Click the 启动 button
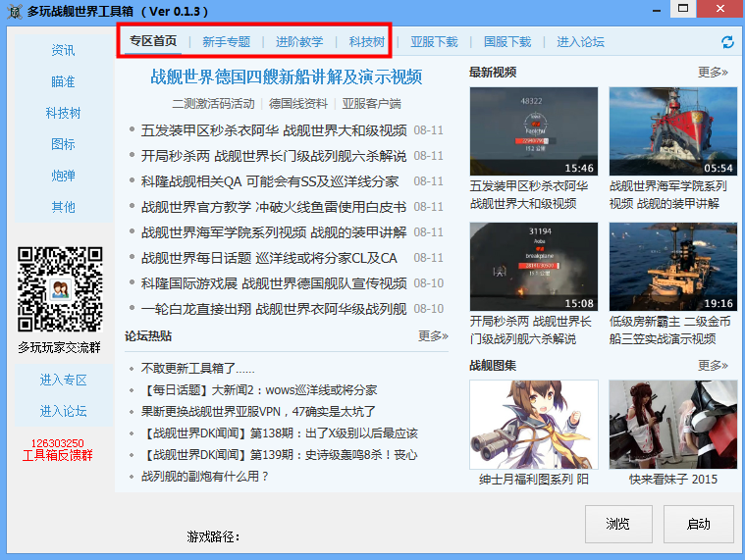745x560 pixels. 699,524
